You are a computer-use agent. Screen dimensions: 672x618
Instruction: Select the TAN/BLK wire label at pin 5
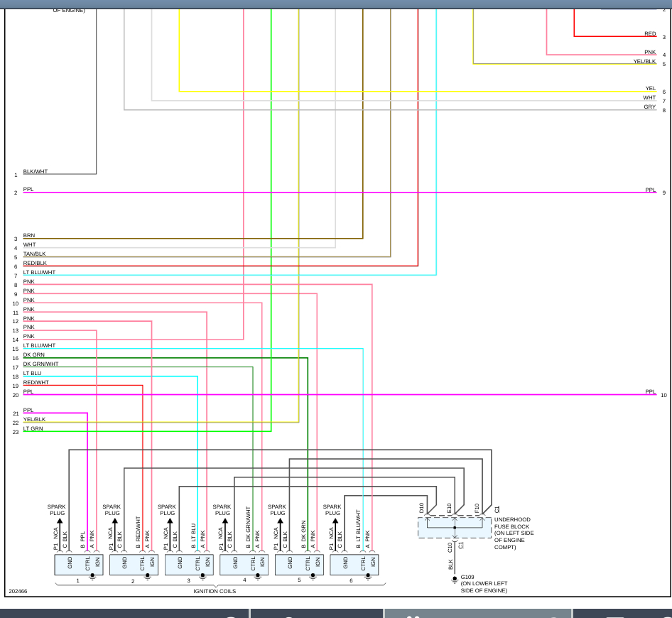[34, 254]
